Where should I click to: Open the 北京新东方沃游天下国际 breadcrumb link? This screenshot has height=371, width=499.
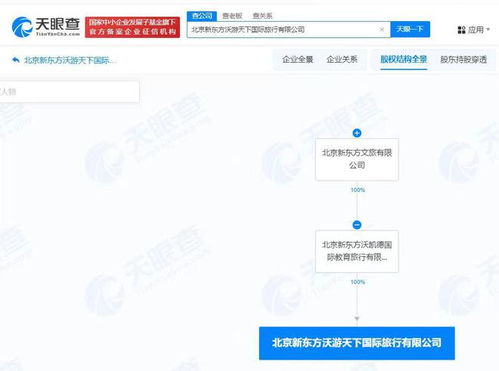[70, 60]
